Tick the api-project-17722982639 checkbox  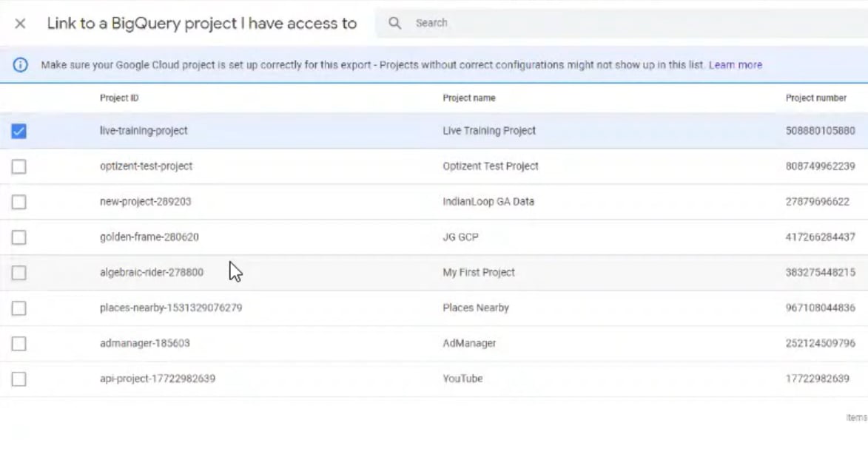[18, 379]
